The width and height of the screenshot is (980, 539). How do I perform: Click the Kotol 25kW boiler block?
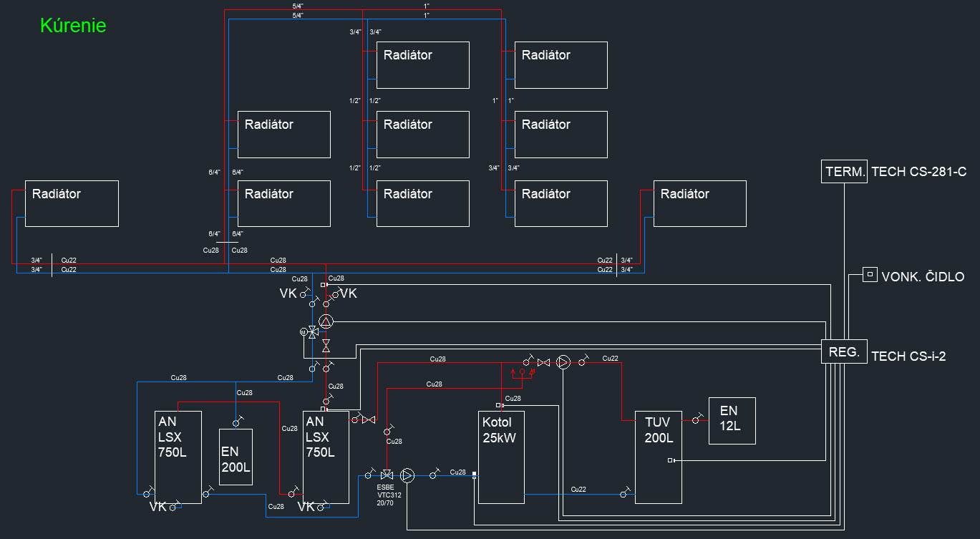(501, 457)
